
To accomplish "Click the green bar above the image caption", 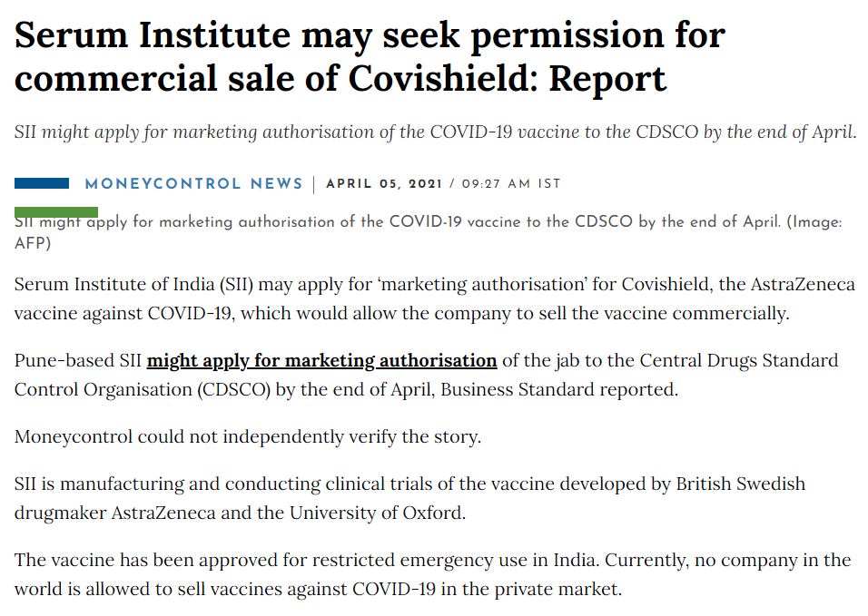I will [56, 211].
